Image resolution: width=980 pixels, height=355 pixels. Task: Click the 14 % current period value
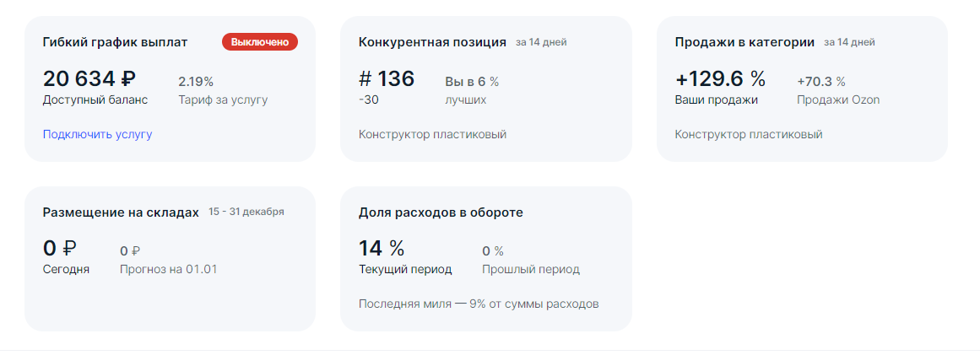(x=382, y=249)
